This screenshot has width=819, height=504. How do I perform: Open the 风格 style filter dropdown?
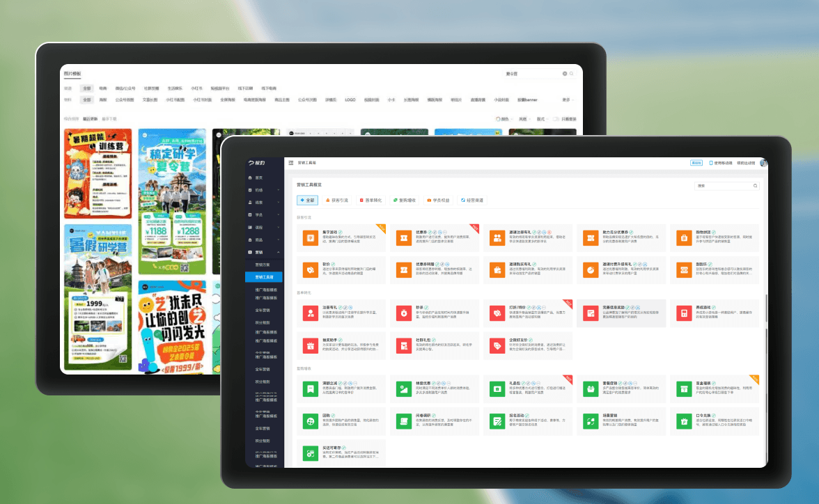[524, 119]
